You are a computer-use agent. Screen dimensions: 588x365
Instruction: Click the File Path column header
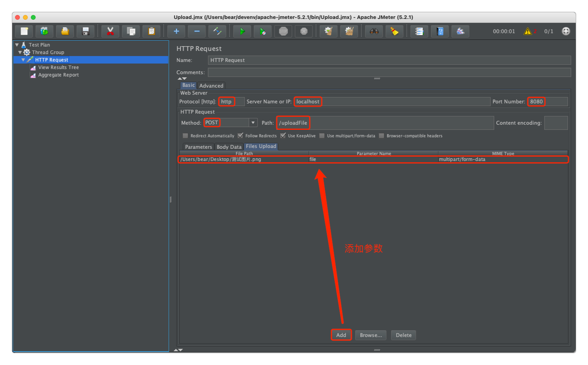pyautogui.click(x=244, y=153)
